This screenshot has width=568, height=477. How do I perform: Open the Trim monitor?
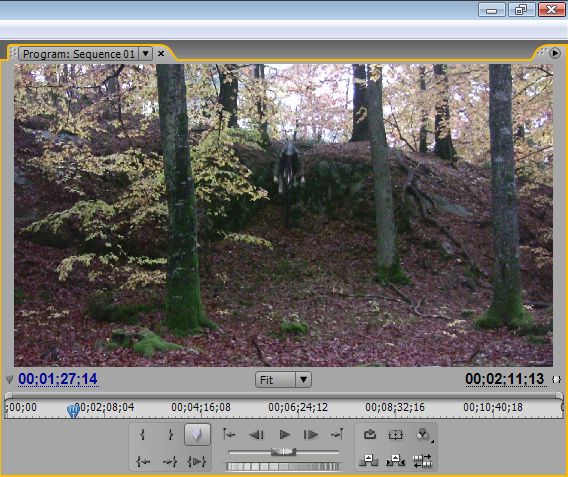coord(422,461)
